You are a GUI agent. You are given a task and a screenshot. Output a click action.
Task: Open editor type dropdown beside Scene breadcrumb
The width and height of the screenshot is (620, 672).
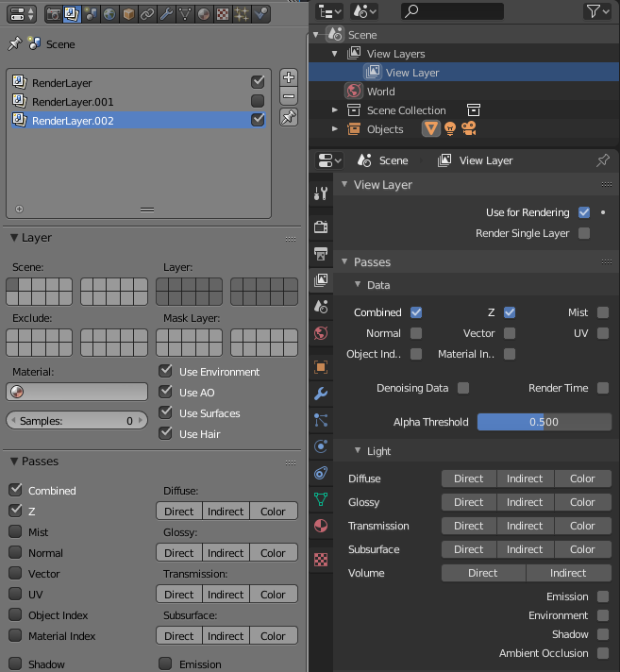[x=329, y=160]
